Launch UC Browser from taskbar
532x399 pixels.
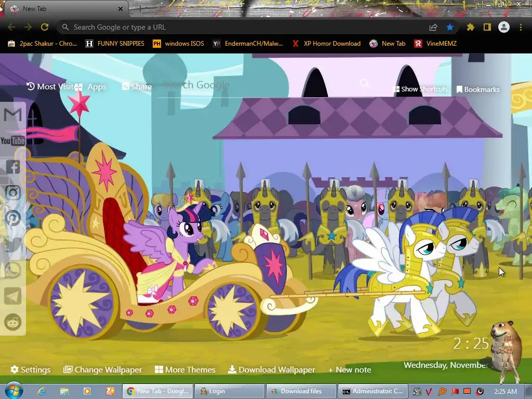110,392
